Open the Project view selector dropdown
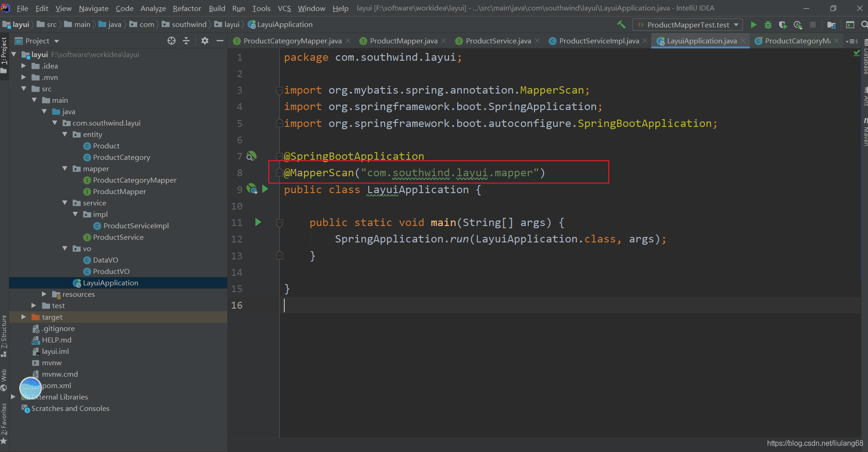 click(x=57, y=41)
